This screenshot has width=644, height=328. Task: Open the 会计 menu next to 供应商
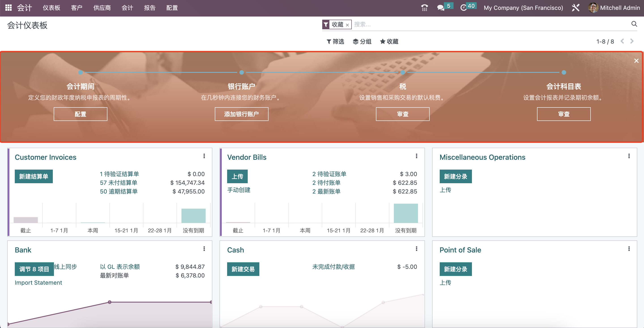127,8
